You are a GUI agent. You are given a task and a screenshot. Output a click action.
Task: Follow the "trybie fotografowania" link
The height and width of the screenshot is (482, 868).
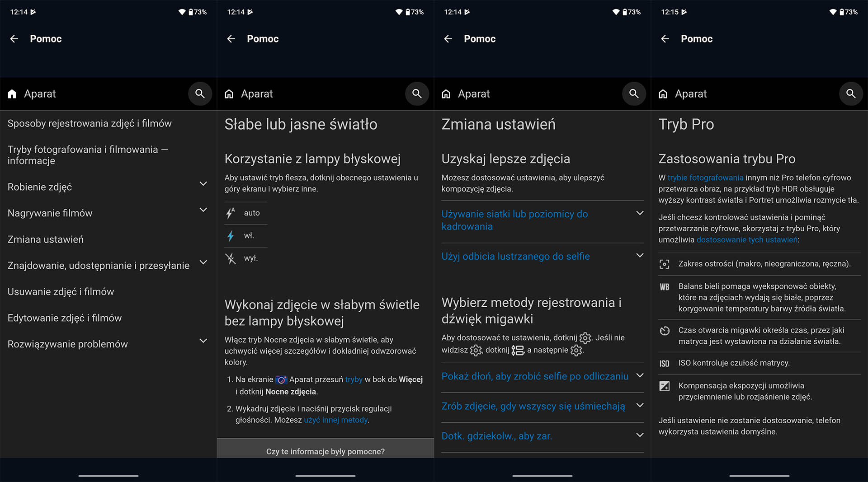click(705, 178)
